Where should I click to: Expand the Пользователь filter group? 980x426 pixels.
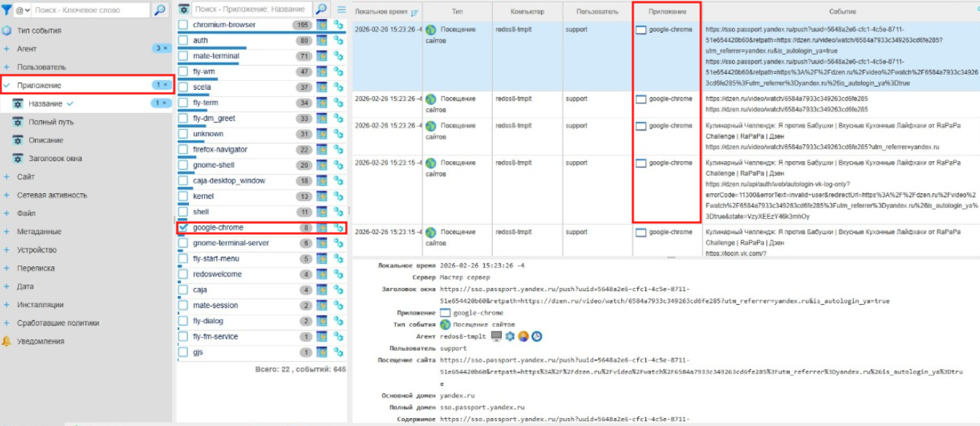pos(7,67)
